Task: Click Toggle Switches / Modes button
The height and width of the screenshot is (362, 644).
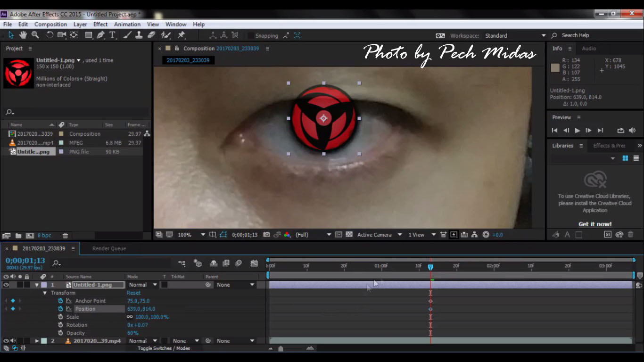Action: tap(164, 348)
